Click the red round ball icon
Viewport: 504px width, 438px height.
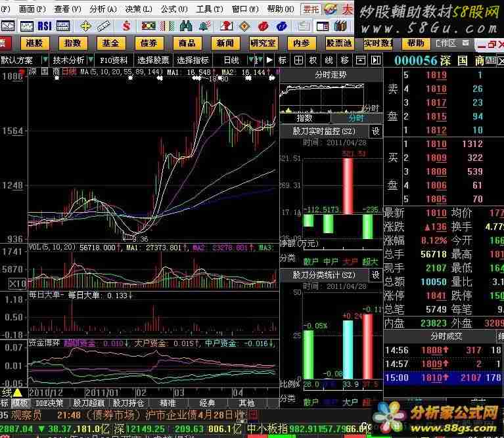pyautogui.click(x=263, y=26)
